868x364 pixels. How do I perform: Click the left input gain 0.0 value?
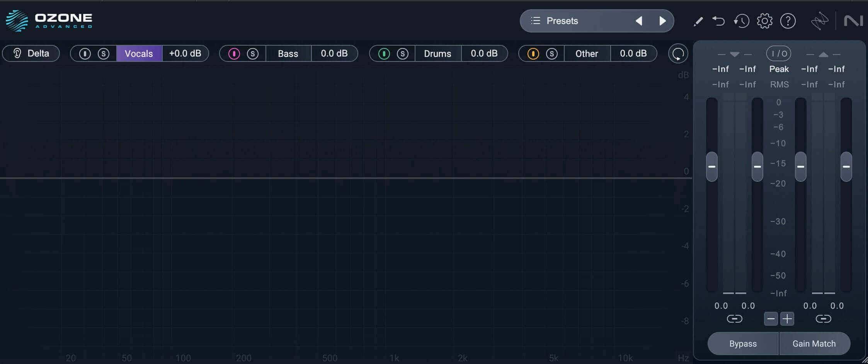(x=721, y=306)
